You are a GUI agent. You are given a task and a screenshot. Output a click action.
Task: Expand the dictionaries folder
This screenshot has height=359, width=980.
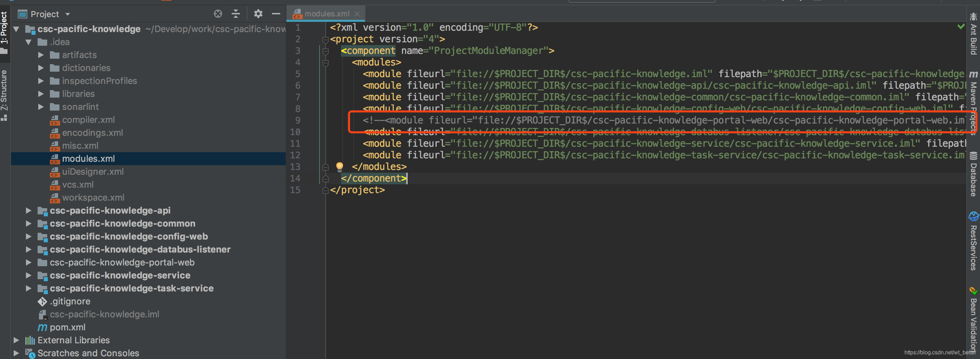41,68
